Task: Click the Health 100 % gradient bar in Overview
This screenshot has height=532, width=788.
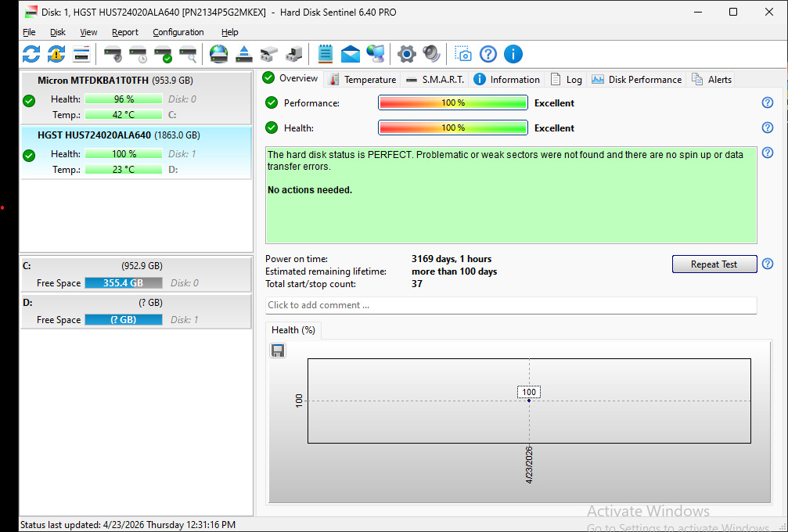Action: pyautogui.click(x=453, y=128)
